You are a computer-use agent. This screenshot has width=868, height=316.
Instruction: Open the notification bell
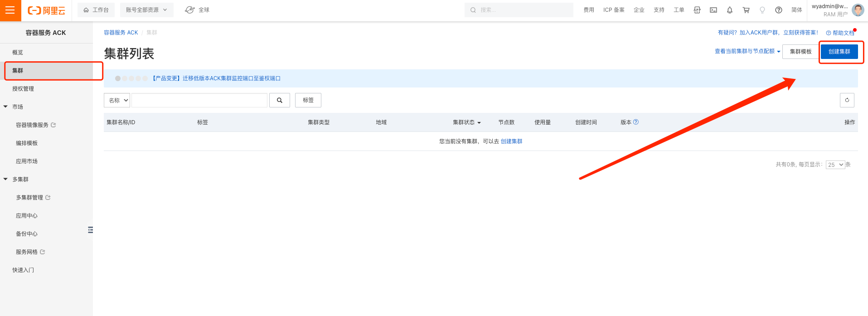click(730, 10)
